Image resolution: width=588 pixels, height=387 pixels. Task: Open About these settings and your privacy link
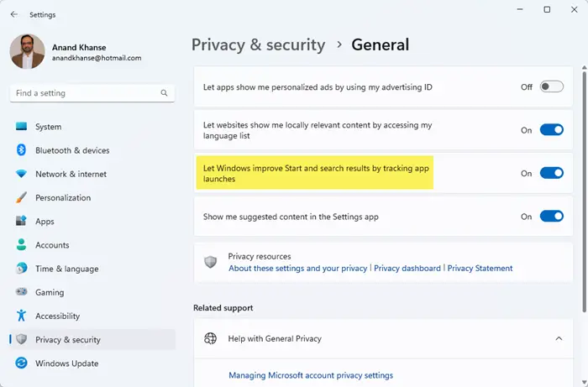pos(297,269)
